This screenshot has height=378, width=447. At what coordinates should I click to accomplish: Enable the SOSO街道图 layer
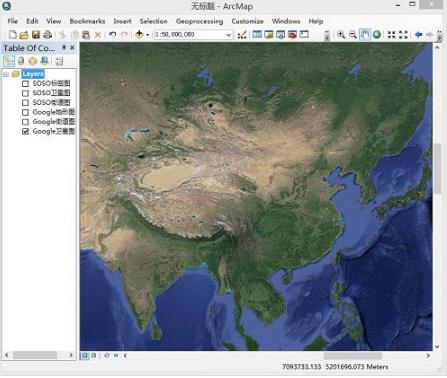pyautogui.click(x=25, y=103)
